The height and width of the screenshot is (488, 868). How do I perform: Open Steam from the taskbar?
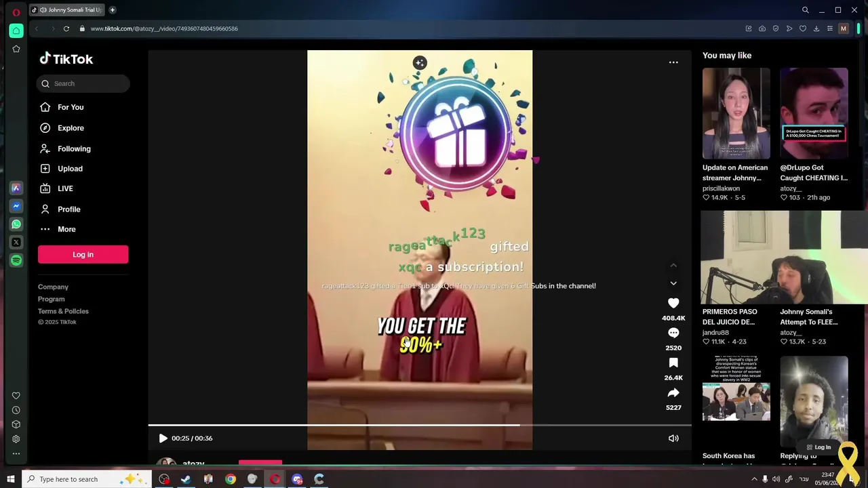point(186,479)
